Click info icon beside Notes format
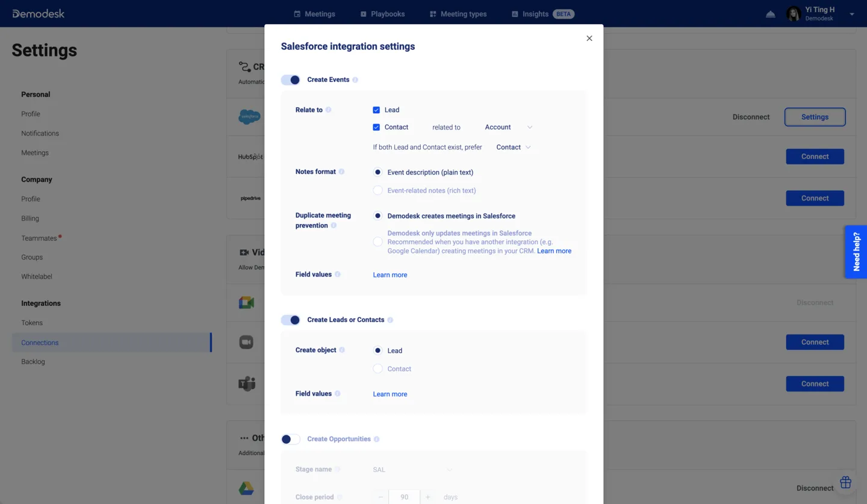 coord(341,172)
